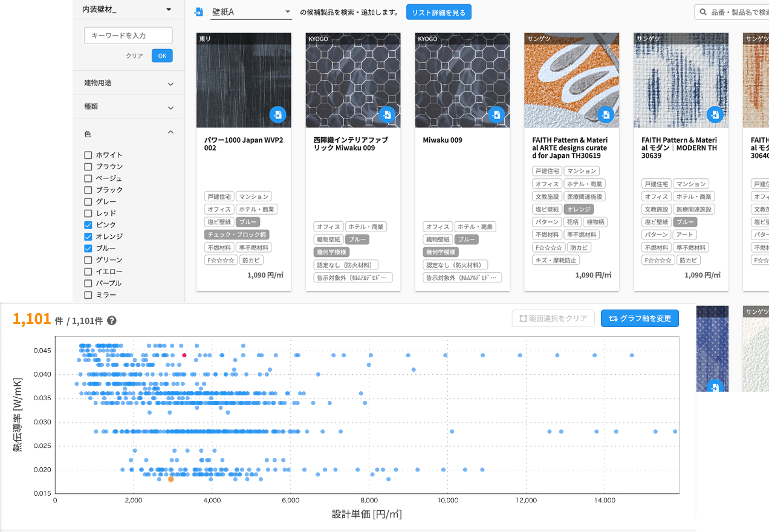Click add-to-list icon on Miwaku 009 card

[496, 114]
